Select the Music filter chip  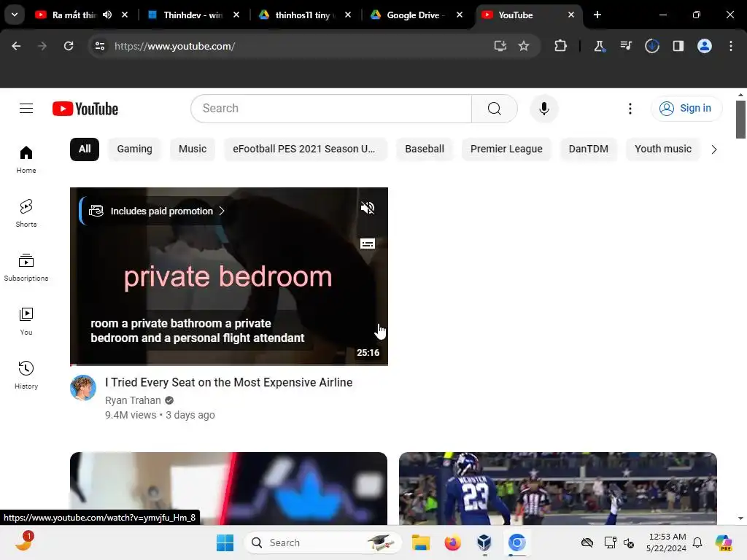193,149
